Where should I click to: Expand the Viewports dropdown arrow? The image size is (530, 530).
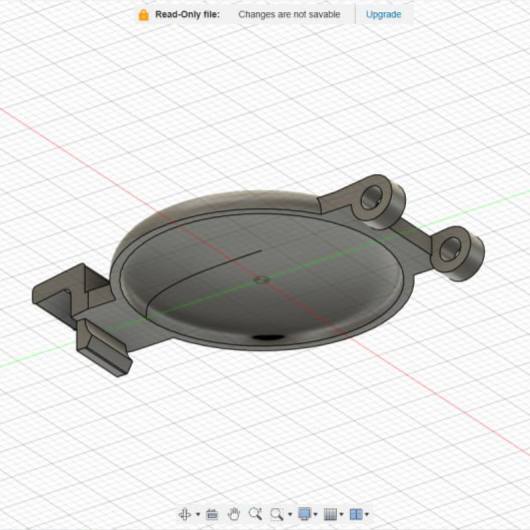pos(367,514)
